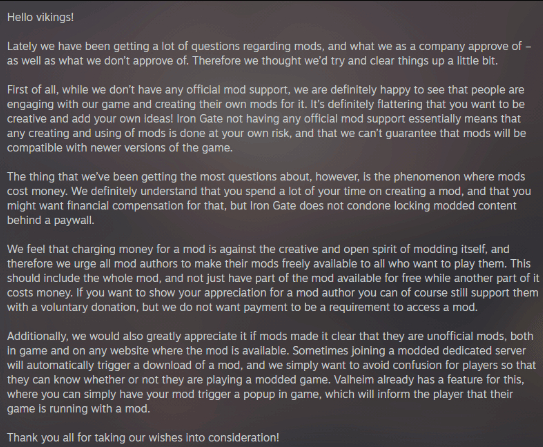Click the line starting "should include the whole mod"
This screenshot has width=543, height=447.
point(273,278)
